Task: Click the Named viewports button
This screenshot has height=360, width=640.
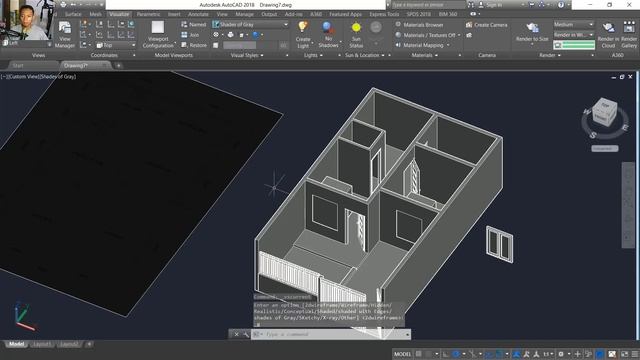Action: (x=194, y=24)
